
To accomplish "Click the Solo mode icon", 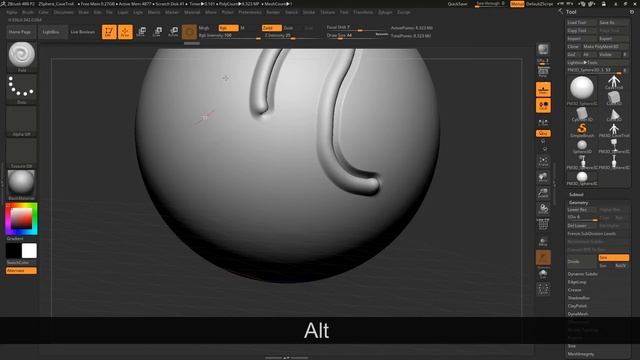I will pos(543,273).
